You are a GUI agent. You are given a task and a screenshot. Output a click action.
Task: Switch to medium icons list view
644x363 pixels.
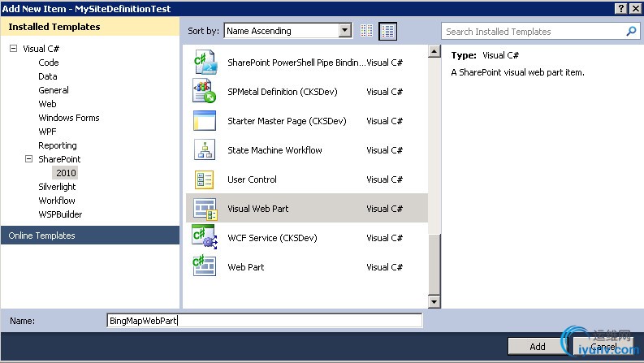pos(387,31)
